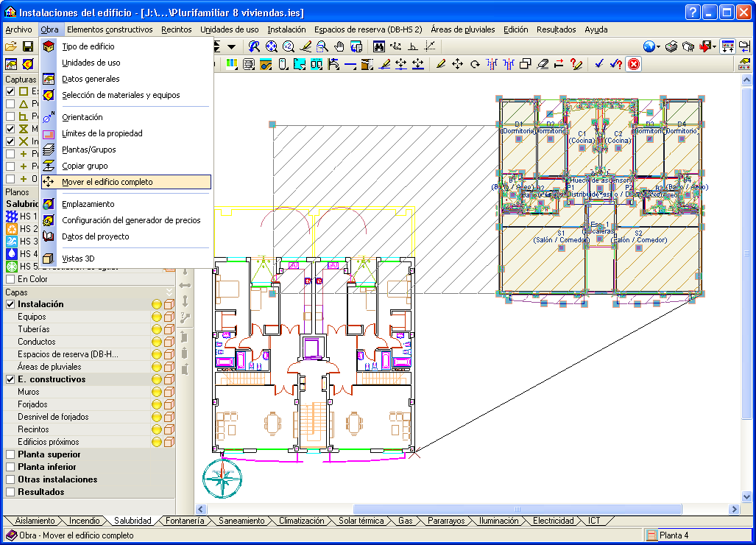This screenshot has width=756, height=545.
Task: Check the En Color checkbox
Action: click(10, 279)
